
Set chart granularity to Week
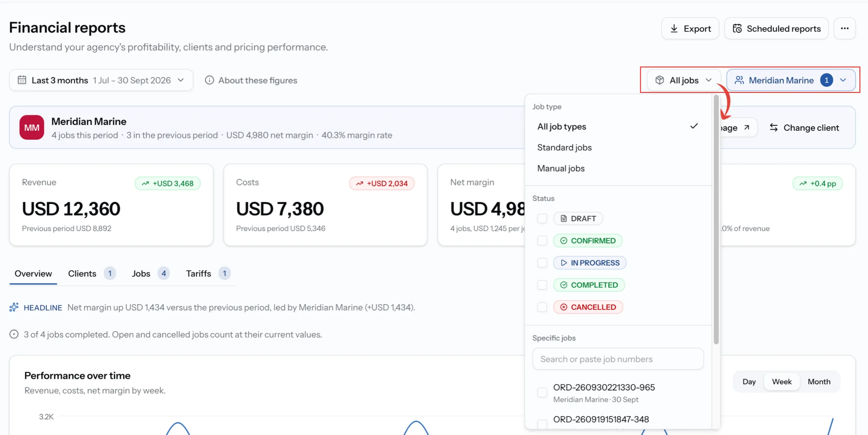[x=781, y=382]
